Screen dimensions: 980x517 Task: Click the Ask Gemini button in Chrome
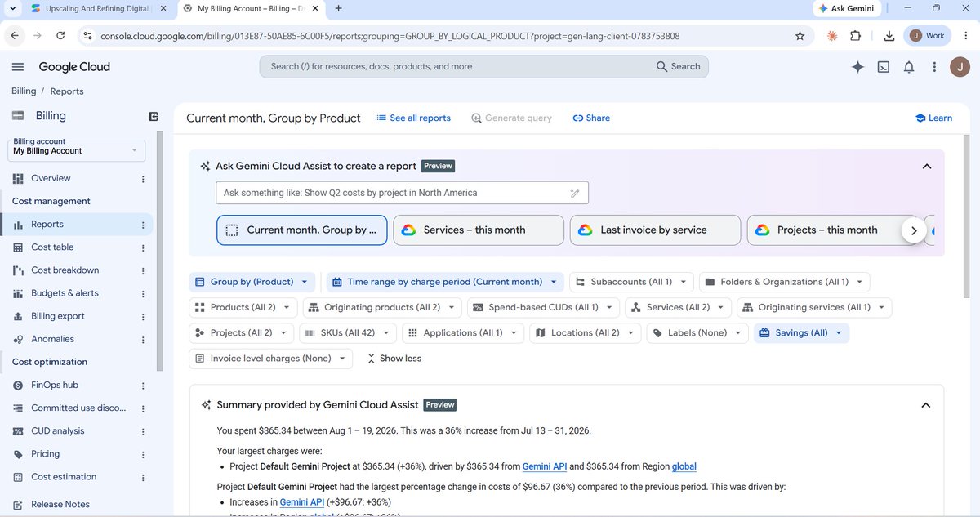click(847, 9)
